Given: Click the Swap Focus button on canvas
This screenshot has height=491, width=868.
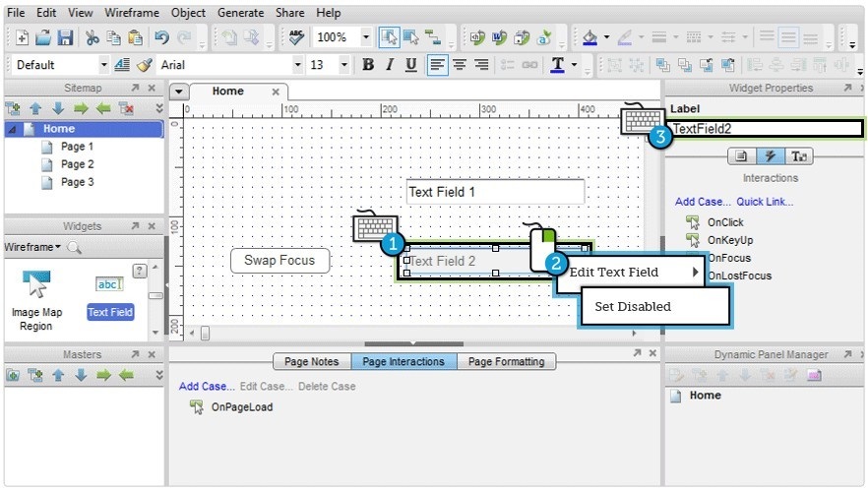Looking at the screenshot, I should (x=279, y=261).
